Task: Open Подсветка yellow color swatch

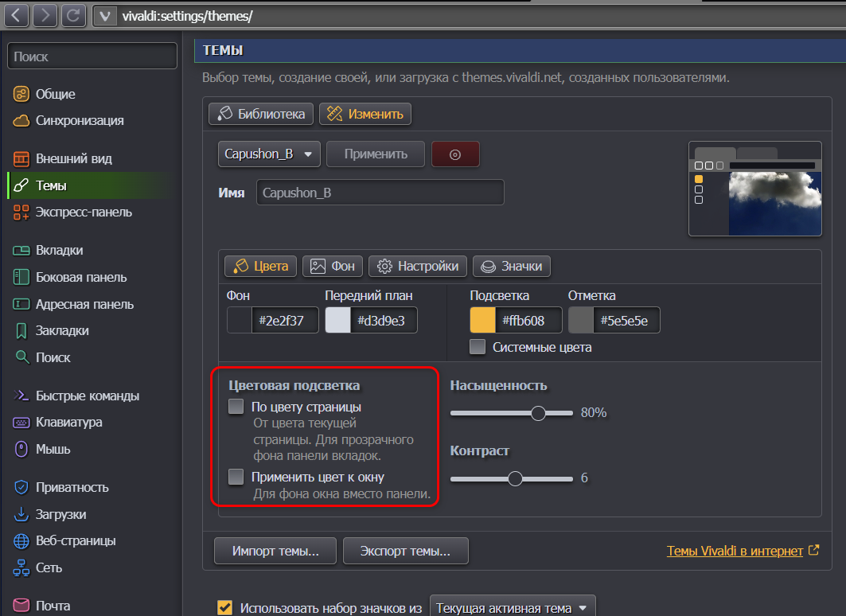Action: pos(483,321)
